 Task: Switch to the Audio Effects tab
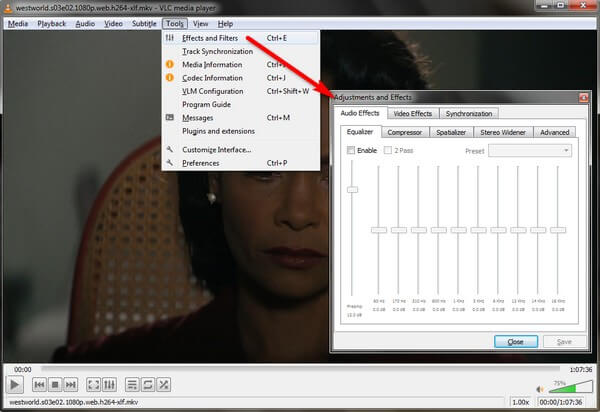coord(360,113)
